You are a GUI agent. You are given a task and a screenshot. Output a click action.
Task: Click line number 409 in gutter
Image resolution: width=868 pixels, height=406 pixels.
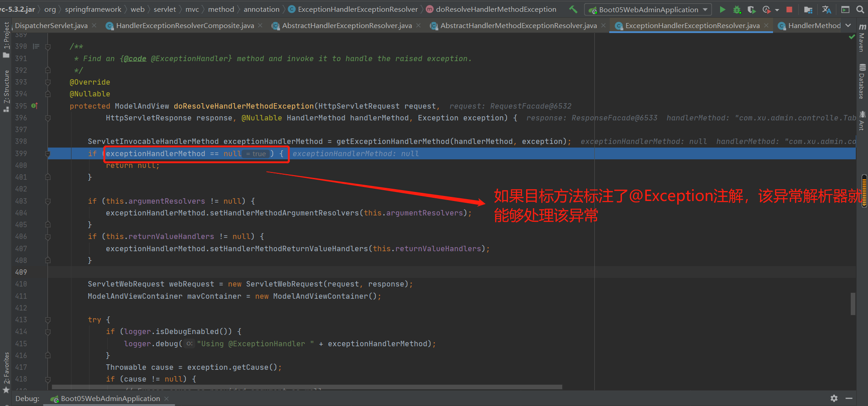tap(21, 272)
